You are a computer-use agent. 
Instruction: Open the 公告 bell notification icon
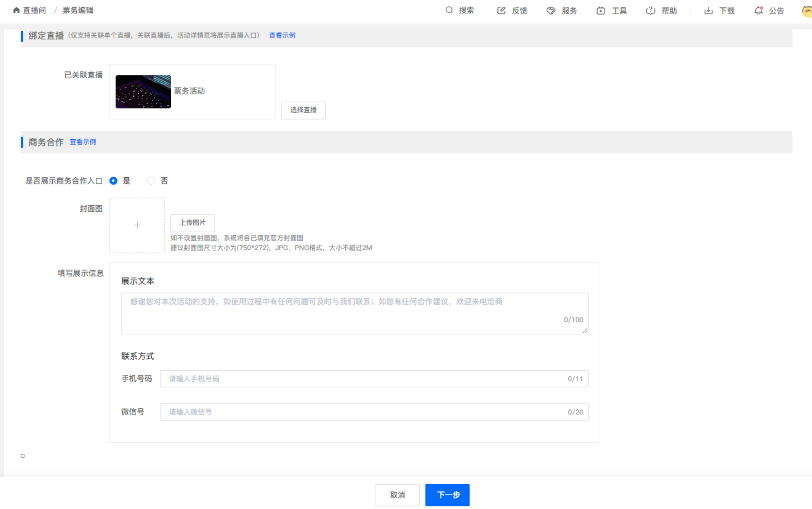pyautogui.click(x=758, y=10)
